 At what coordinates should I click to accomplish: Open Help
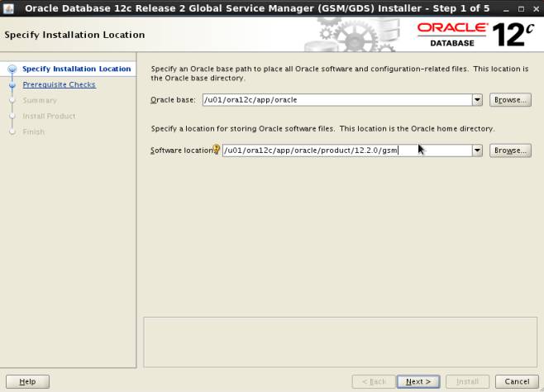27,381
